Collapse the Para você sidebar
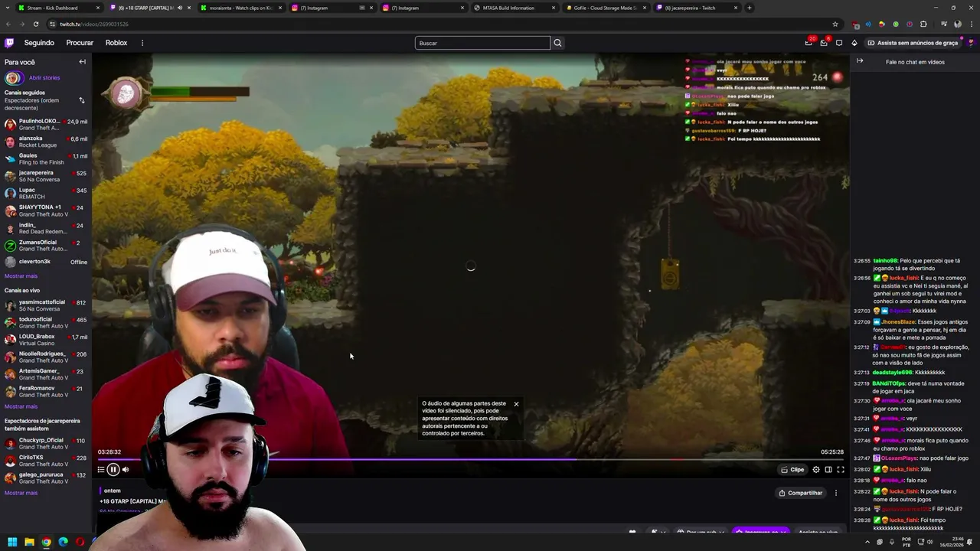This screenshot has height=551, width=980. pyautogui.click(x=82, y=62)
